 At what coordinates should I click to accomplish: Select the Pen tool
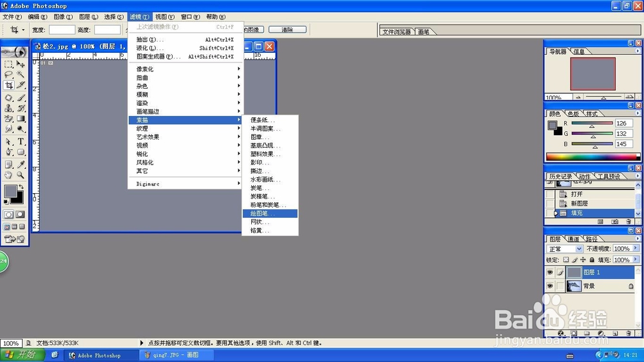[x=8, y=152]
